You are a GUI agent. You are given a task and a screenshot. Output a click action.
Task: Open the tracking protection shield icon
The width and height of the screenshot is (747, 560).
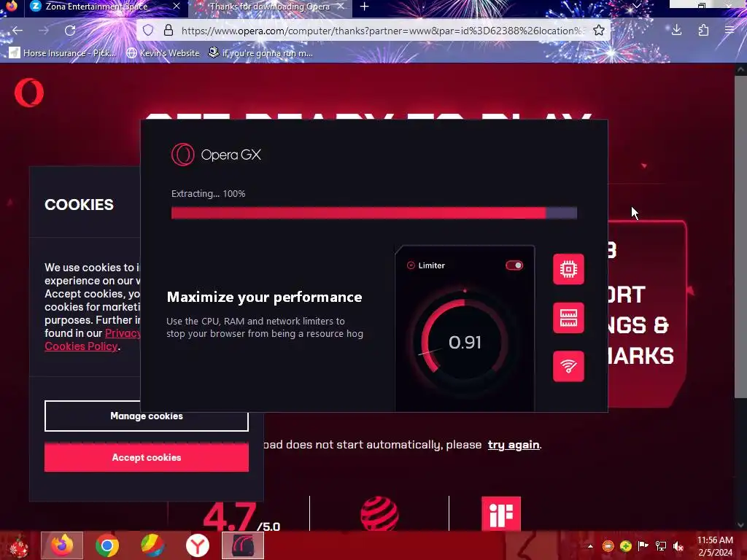click(x=148, y=31)
